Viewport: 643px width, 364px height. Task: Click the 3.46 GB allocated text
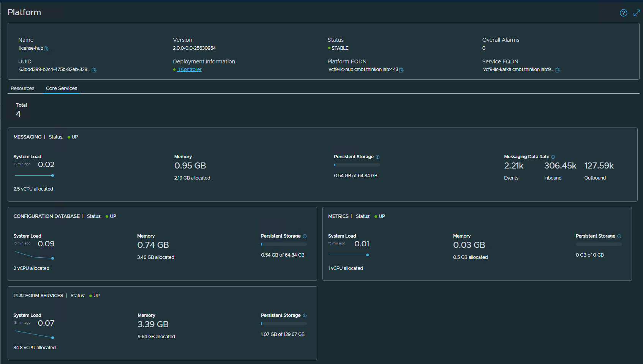coord(156,257)
